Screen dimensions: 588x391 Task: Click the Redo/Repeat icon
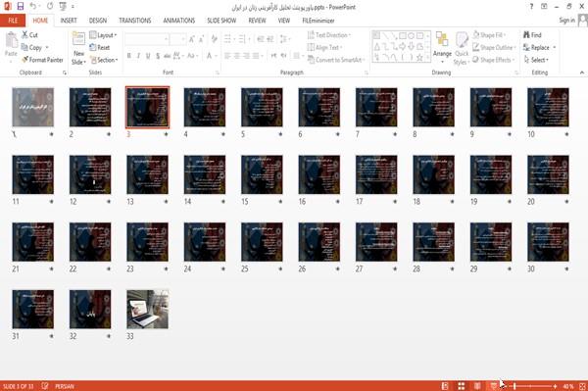coord(50,7)
